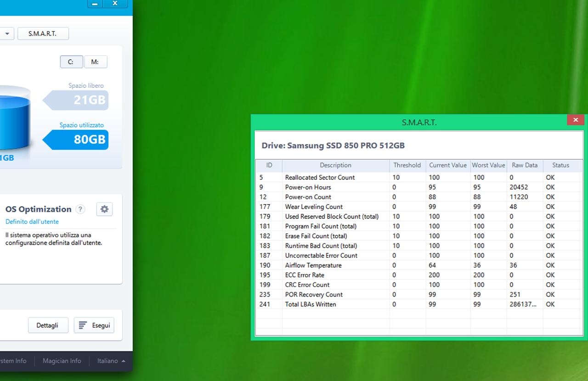588x381 pixels.
Task: Open OS Optimization settings gear
Action: pos(104,209)
